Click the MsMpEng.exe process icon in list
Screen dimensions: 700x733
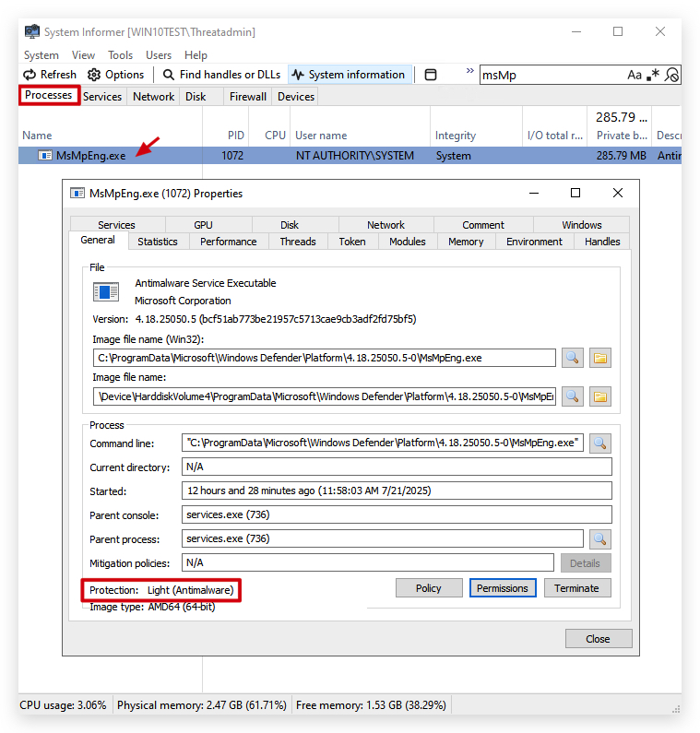click(45, 156)
